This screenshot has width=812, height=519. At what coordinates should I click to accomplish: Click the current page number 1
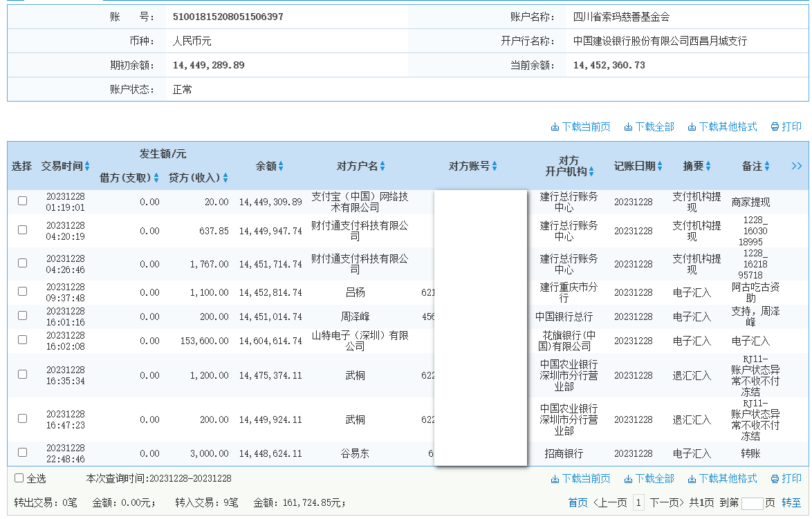click(638, 502)
